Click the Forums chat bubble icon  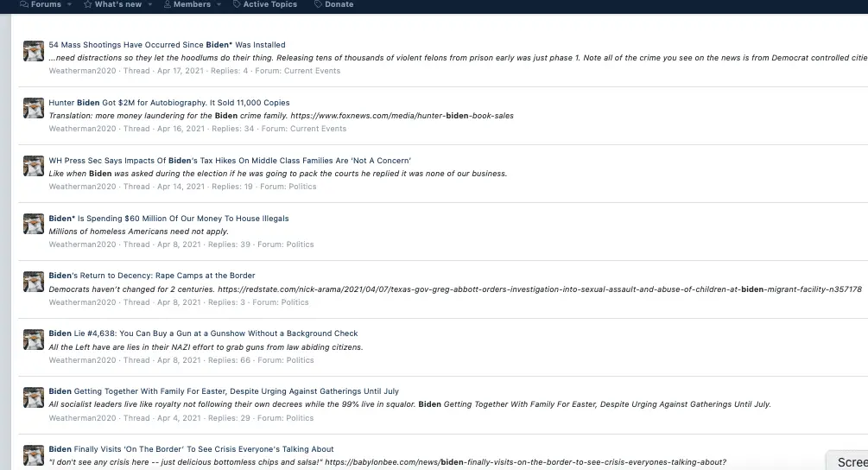coord(24,3)
